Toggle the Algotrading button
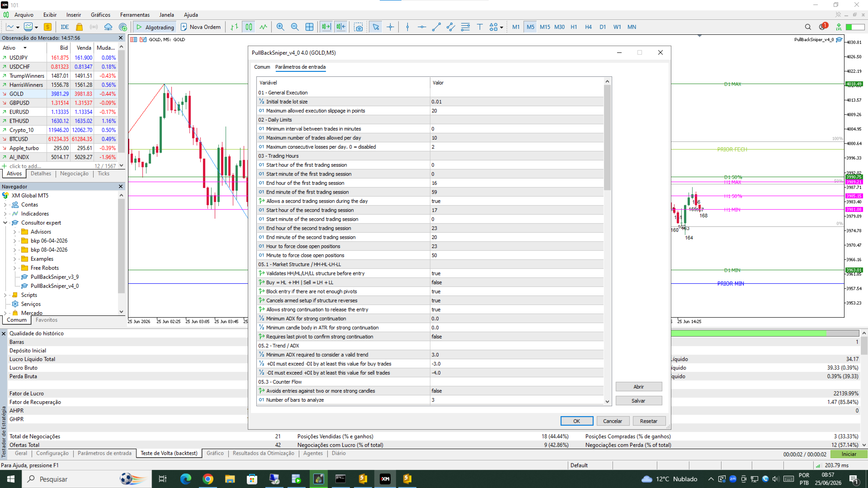 coord(155,27)
